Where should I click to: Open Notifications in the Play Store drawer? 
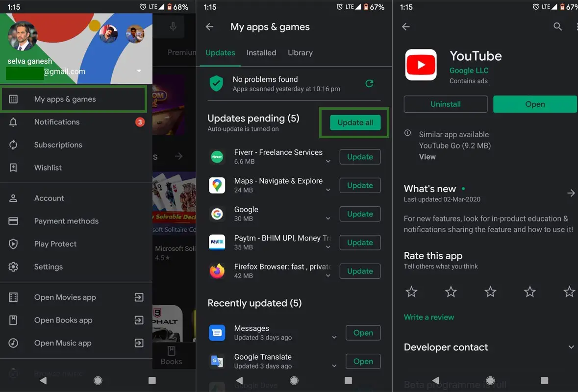click(x=76, y=122)
